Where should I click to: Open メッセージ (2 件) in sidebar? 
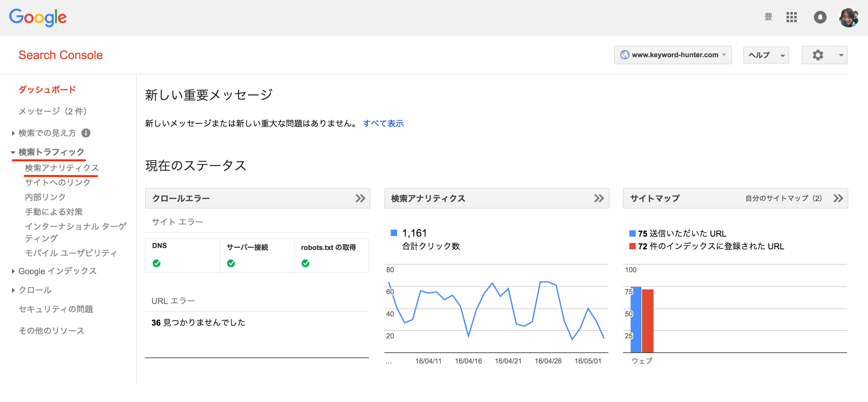pyautogui.click(x=53, y=111)
